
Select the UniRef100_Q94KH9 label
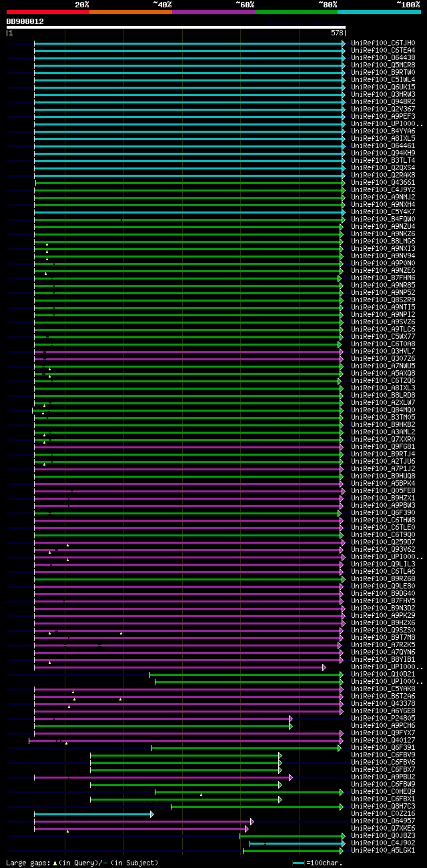coord(383,153)
